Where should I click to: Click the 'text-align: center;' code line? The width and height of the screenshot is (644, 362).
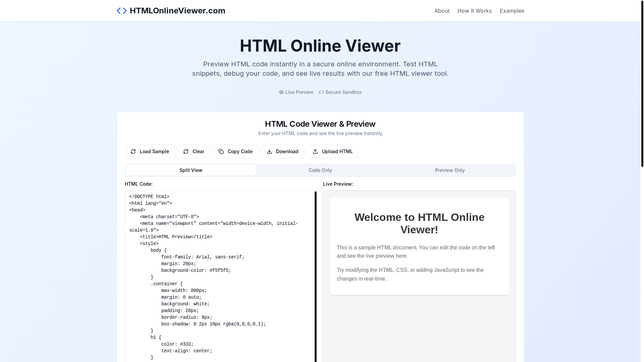(x=187, y=351)
